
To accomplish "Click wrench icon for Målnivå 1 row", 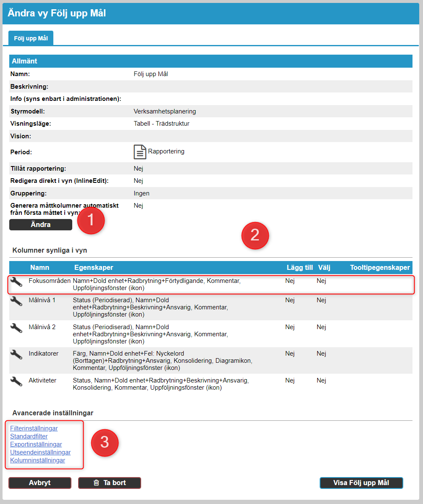I will [x=16, y=301].
